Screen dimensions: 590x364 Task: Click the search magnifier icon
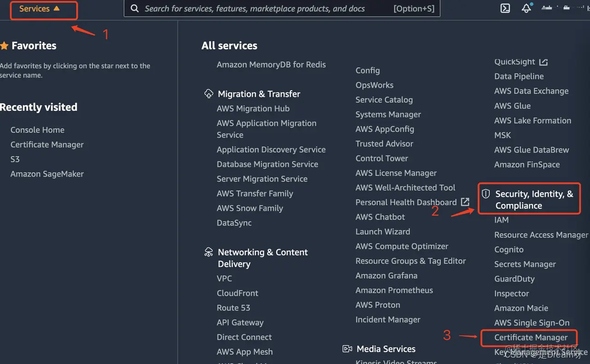[x=135, y=9]
